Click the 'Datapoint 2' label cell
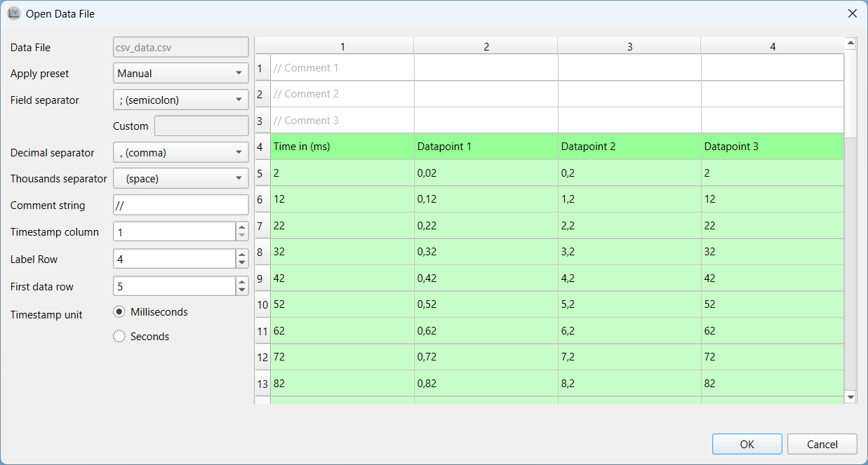The image size is (868, 465). click(x=629, y=147)
